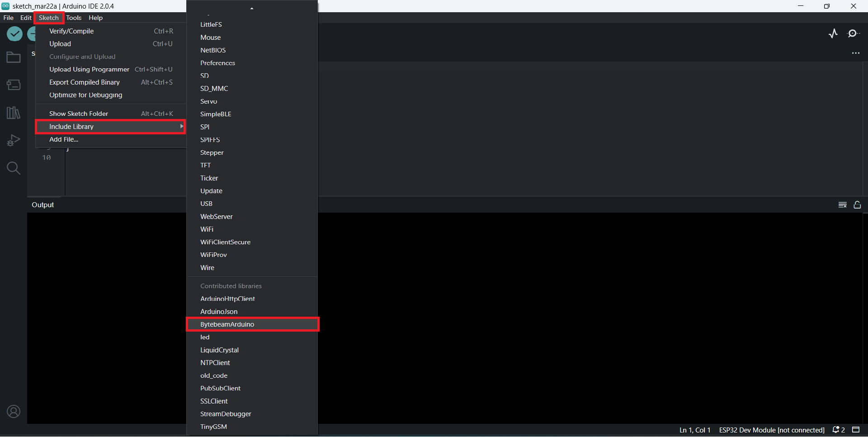Expand the Include Library submenu arrow
The height and width of the screenshot is (437, 868).
tap(182, 126)
